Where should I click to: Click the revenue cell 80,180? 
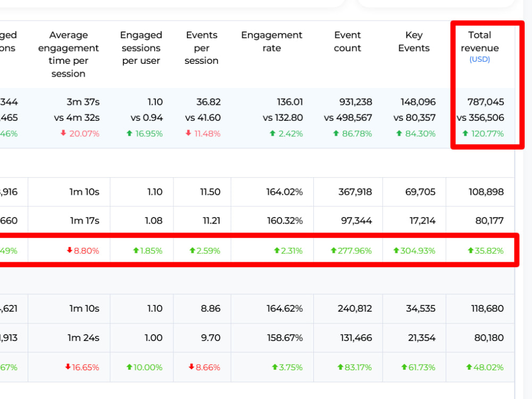(489, 338)
